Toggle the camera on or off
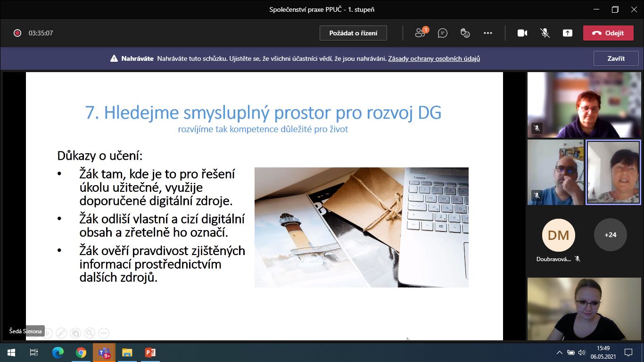 (522, 33)
